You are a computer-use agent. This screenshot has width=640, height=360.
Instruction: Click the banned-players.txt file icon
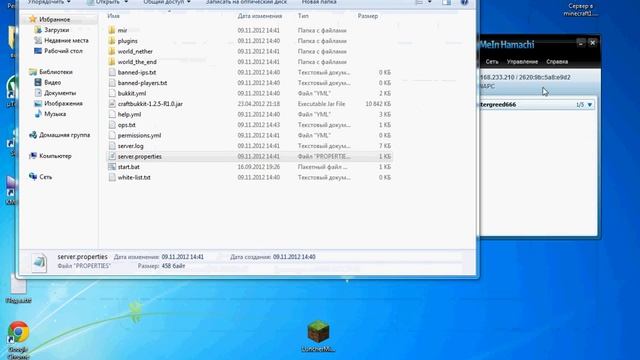point(112,83)
